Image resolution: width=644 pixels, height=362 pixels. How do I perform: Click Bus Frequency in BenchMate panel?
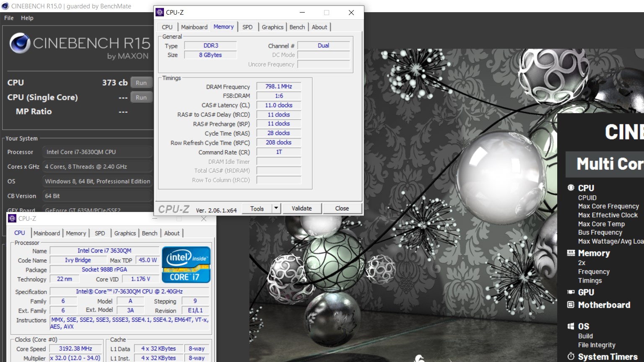click(x=600, y=232)
